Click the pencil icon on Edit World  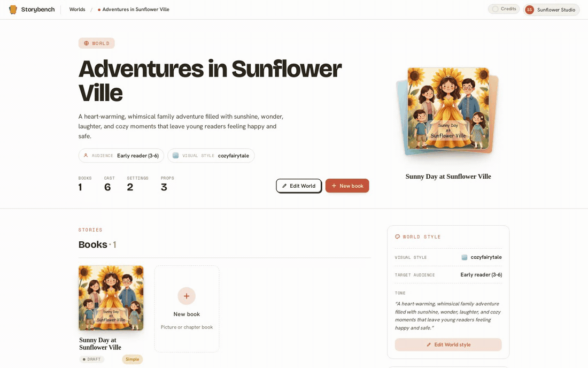284,186
